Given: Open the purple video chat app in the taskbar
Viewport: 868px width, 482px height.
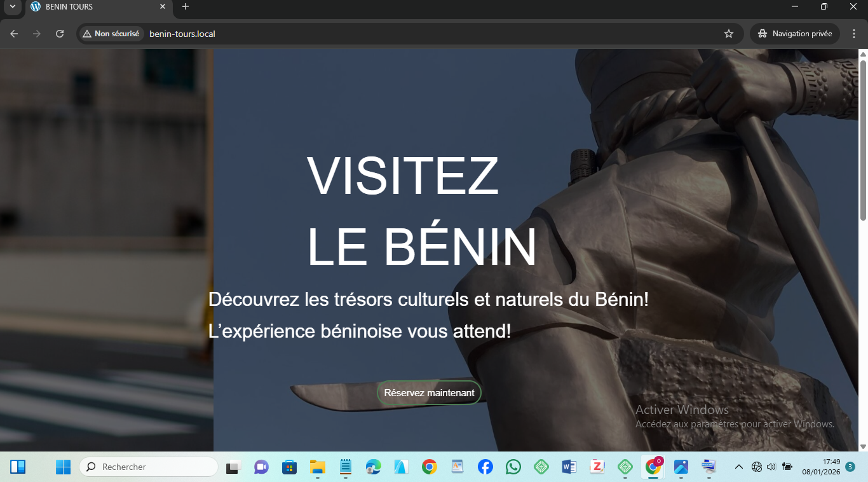Looking at the screenshot, I should pyautogui.click(x=261, y=467).
